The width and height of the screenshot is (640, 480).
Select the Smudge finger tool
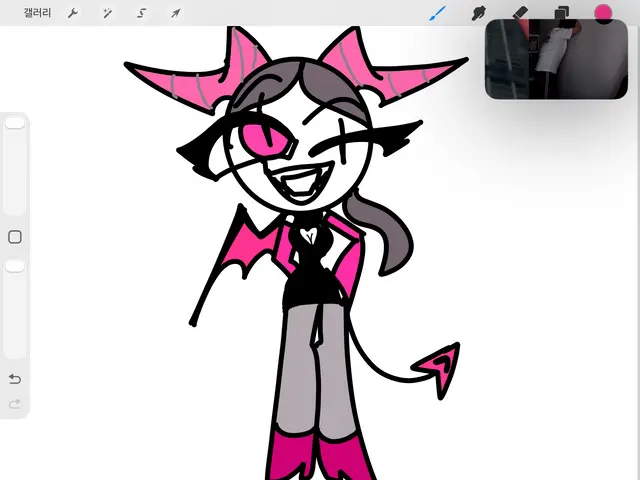tap(478, 13)
